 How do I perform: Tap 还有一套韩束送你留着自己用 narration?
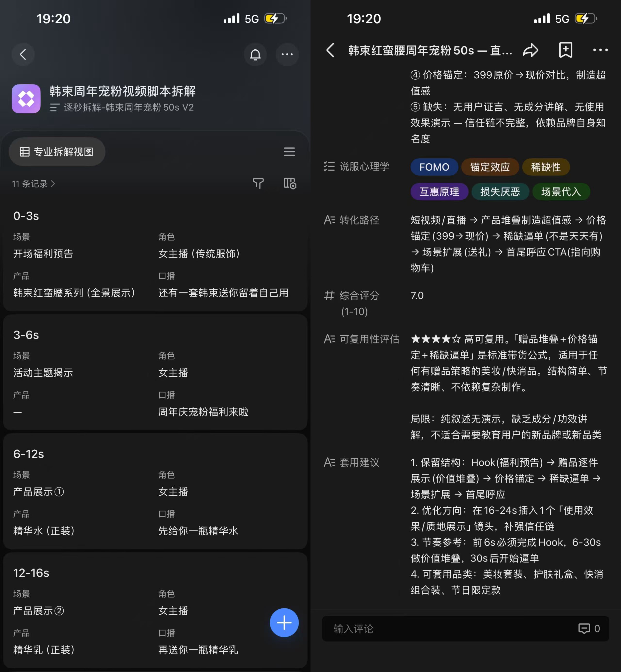click(x=223, y=293)
